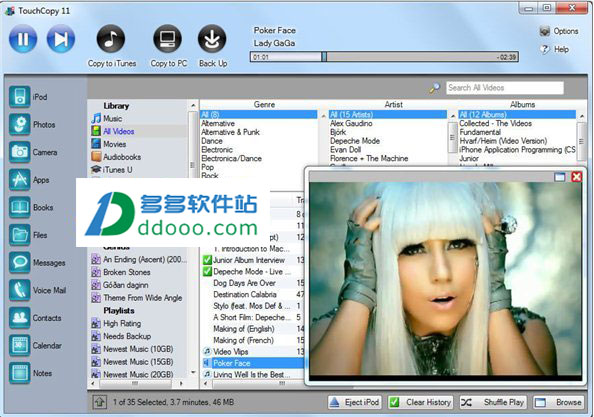Screen dimensions: 594x417
Task: Open the High Rating playlist
Action: click(x=122, y=323)
